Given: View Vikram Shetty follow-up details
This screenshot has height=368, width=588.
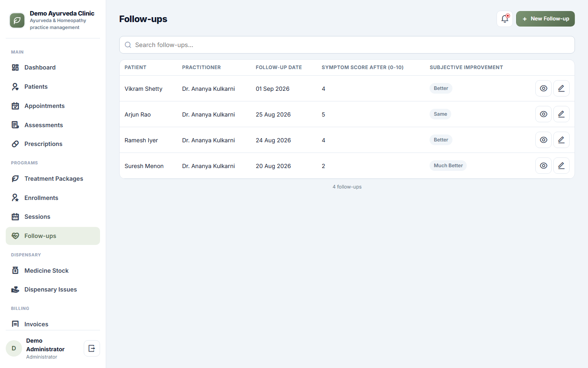Looking at the screenshot, I should coord(543,88).
